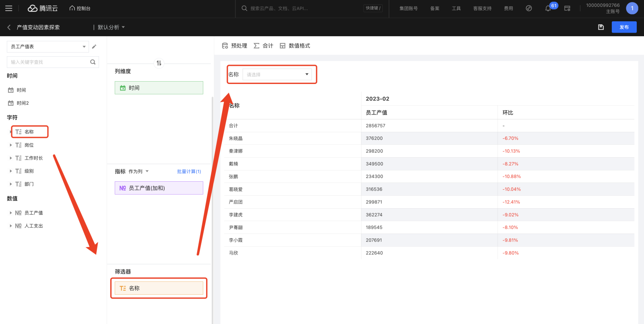Click the Tencent Cloud logo
Screen dimensions: 644x324
(x=43, y=8)
